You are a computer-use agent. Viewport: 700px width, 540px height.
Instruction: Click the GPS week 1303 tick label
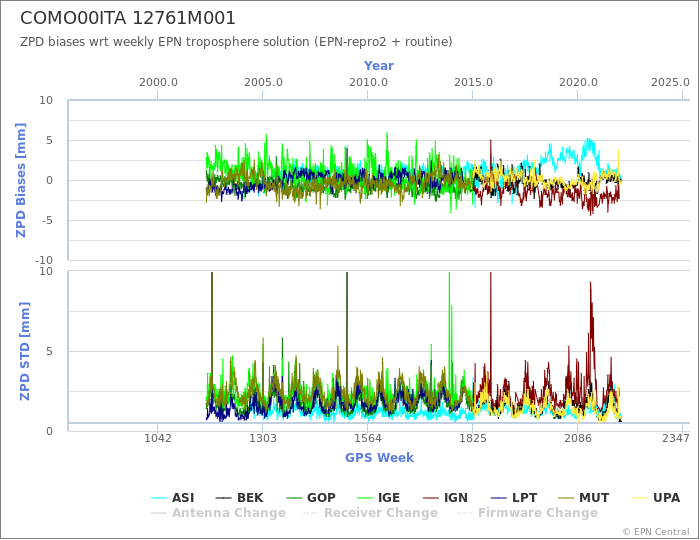262,438
